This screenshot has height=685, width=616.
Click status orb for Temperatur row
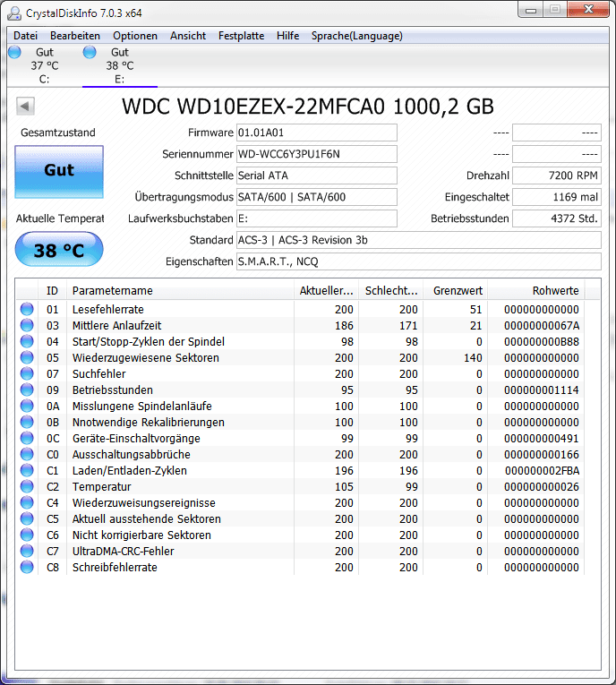point(27,487)
